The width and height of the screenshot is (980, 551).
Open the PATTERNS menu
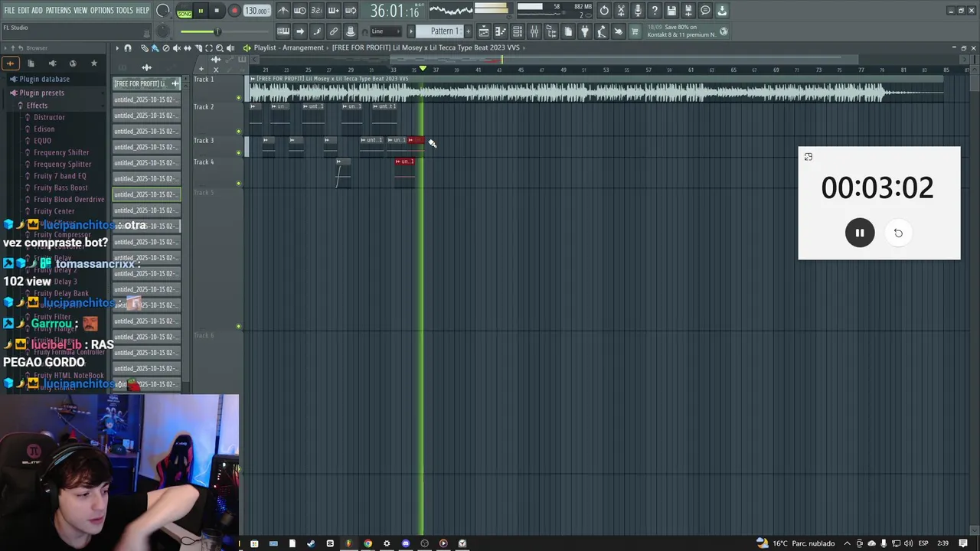[x=58, y=10]
